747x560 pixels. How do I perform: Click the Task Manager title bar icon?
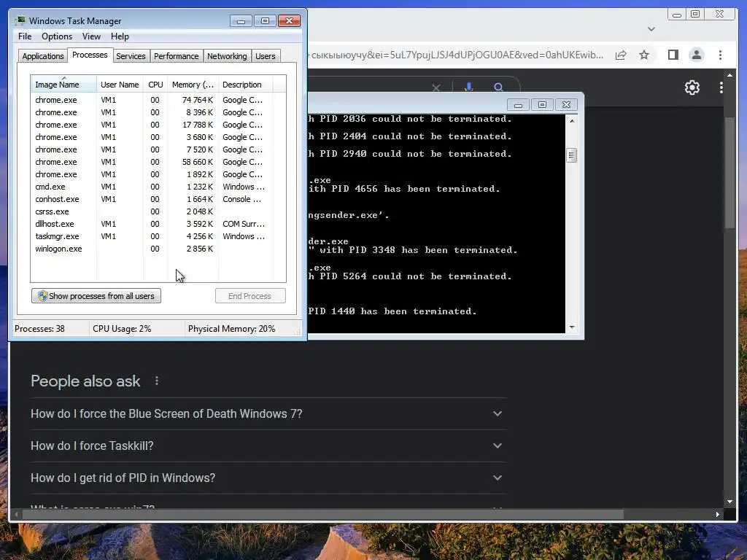pyautogui.click(x=20, y=20)
